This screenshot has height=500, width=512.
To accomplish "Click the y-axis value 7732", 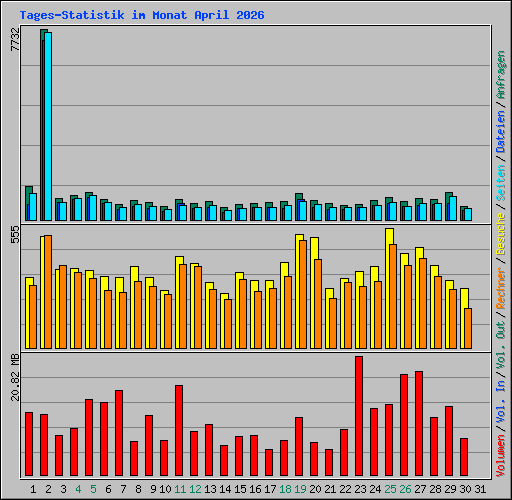I will coord(15,40).
